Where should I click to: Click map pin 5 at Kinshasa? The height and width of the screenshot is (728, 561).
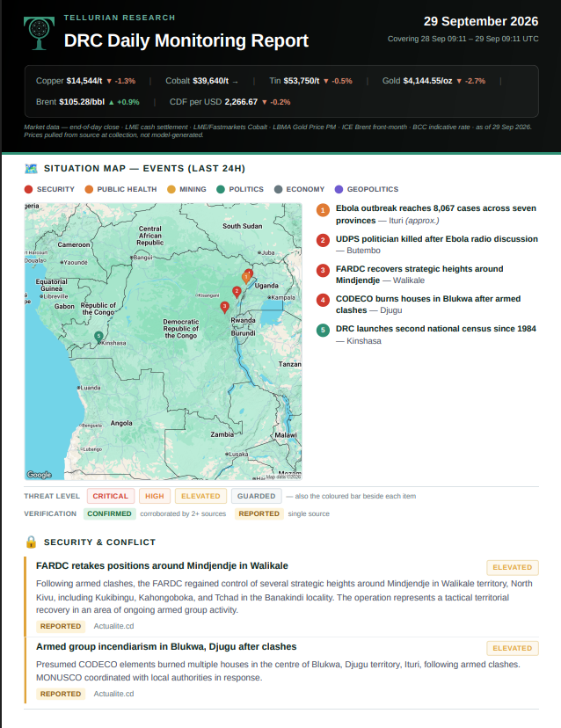tap(98, 337)
